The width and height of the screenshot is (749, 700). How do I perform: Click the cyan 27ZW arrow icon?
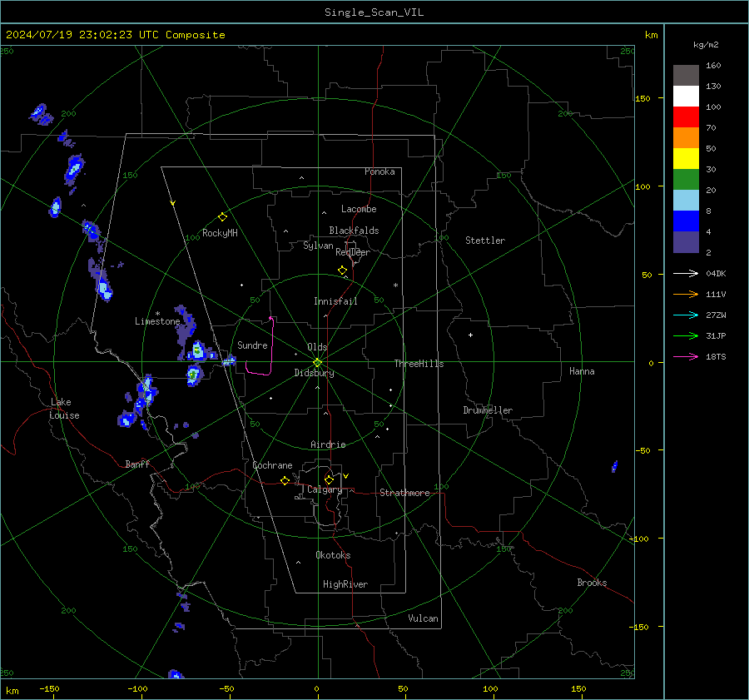coord(686,315)
